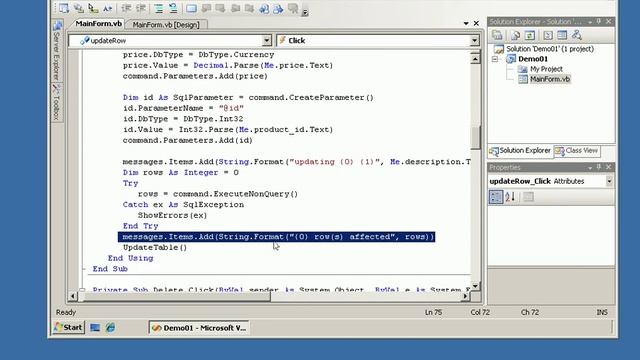Click Display Parameter Info toolbar icon
This screenshot has height=360, width=640.
(78, 8)
